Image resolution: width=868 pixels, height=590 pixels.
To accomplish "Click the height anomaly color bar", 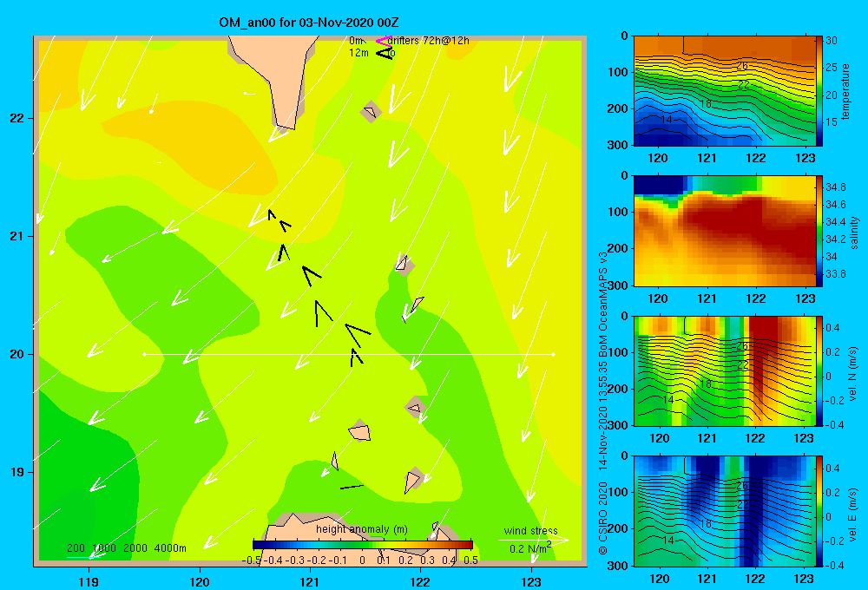I will [x=363, y=545].
